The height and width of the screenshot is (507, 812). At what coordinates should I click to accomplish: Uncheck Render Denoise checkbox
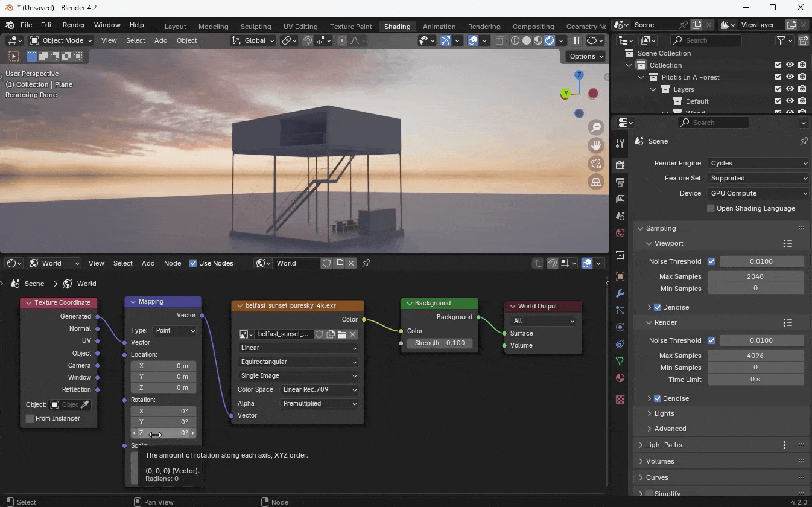658,398
